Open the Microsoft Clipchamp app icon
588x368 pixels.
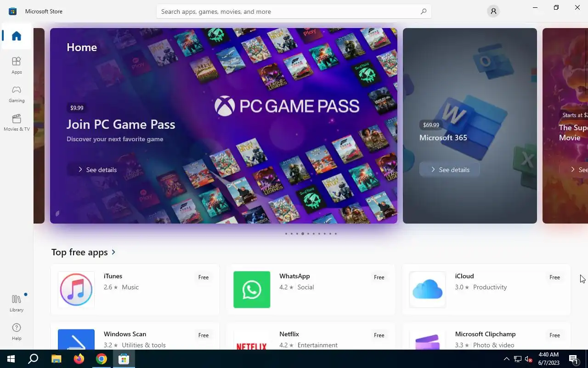427,339
